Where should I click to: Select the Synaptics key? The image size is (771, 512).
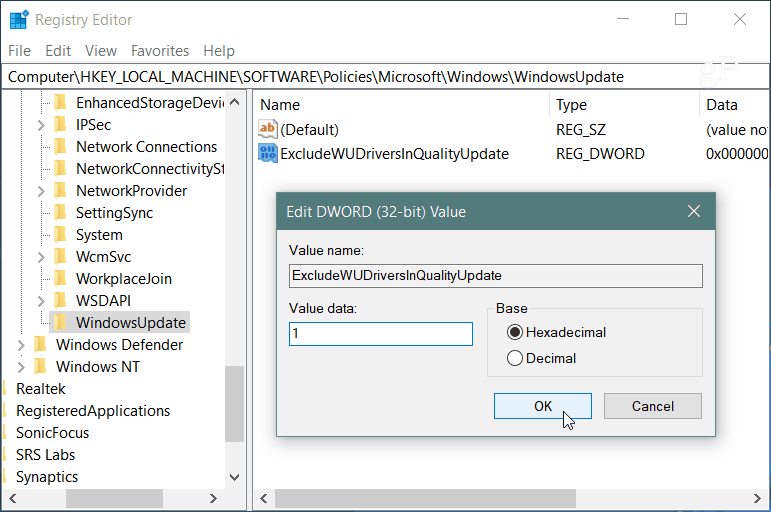point(47,477)
